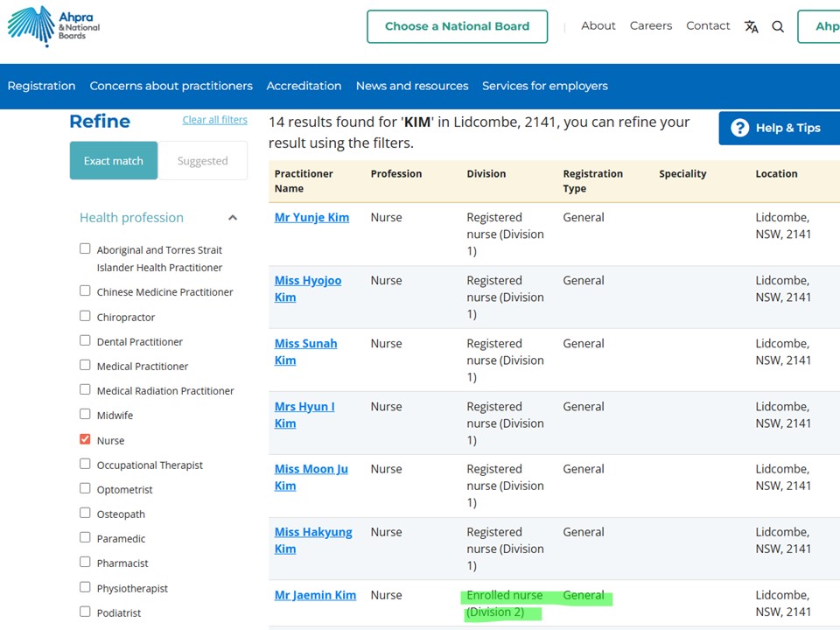Image resolution: width=840 pixels, height=630 pixels.
Task: Select the Exact match tab
Action: [x=114, y=161]
